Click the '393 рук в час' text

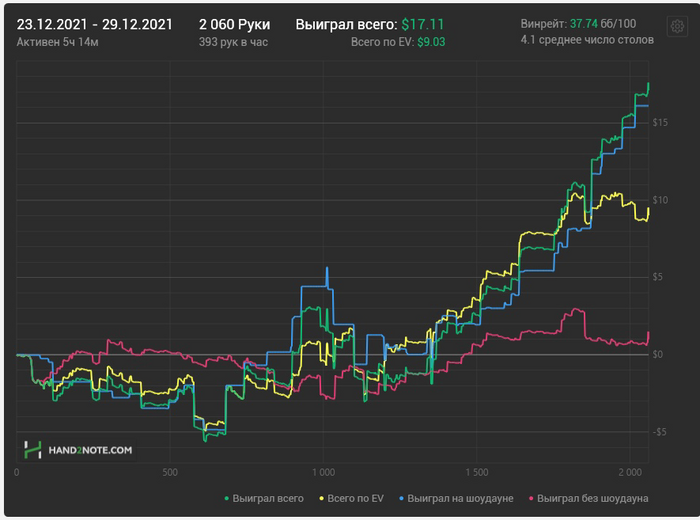point(233,42)
